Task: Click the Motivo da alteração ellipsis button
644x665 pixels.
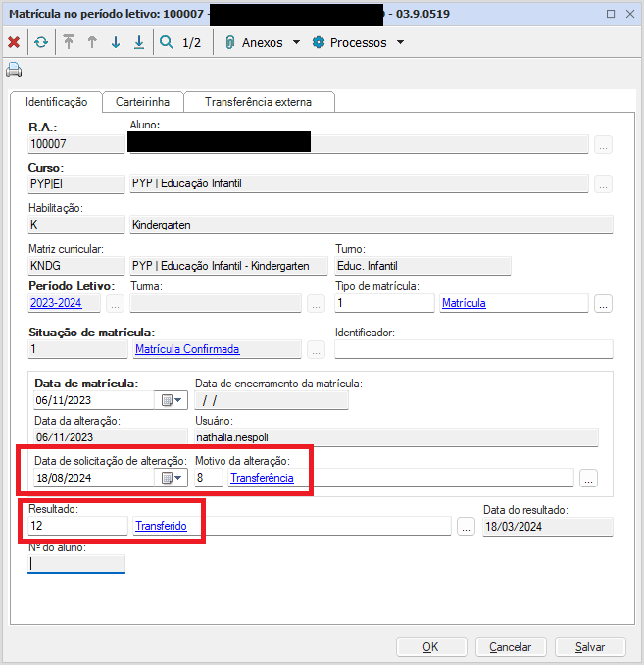Action: point(588,479)
